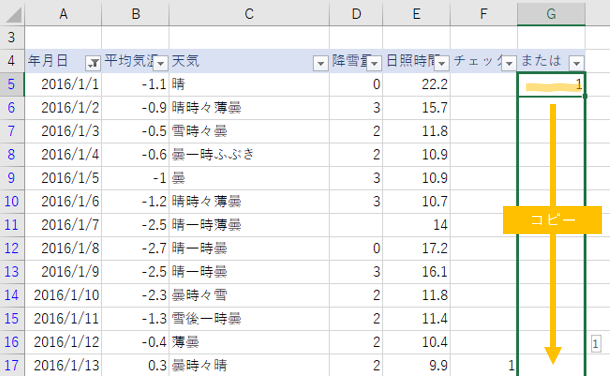Viewport: 610px width, 376px height.
Task: Select temperature cell -1.1
Action: [135, 84]
